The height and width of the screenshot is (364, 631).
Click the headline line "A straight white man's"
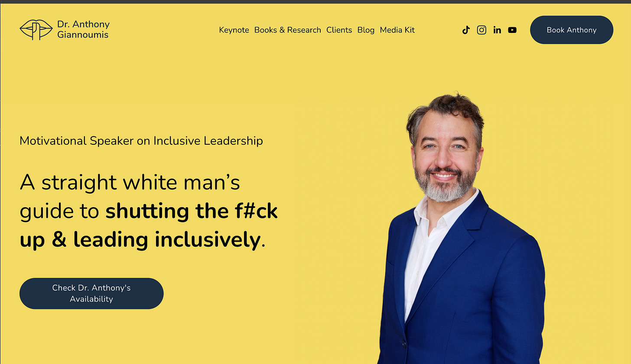point(130,182)
